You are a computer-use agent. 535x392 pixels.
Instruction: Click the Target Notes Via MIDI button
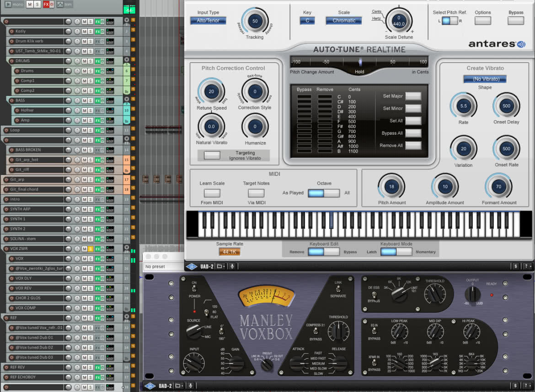256,193
